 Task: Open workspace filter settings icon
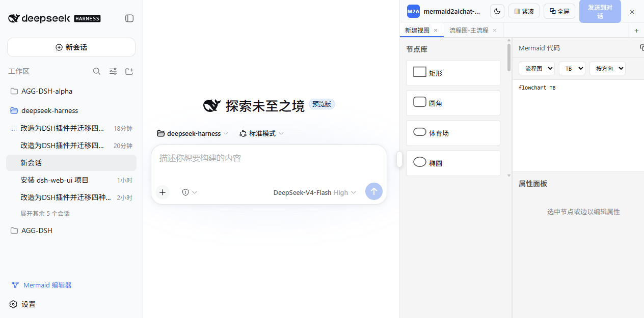coord(113,71)
